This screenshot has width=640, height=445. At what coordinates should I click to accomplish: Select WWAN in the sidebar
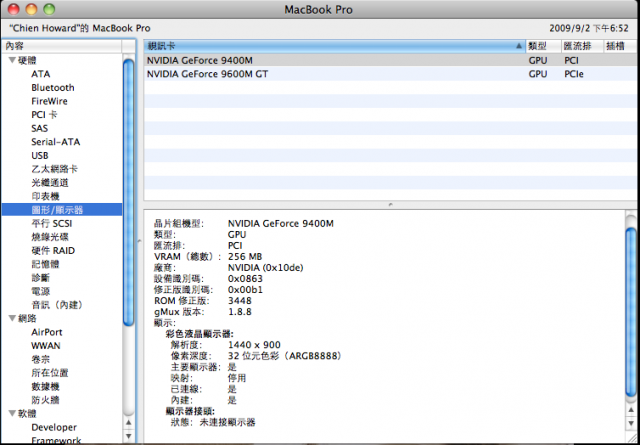(46, 346)
